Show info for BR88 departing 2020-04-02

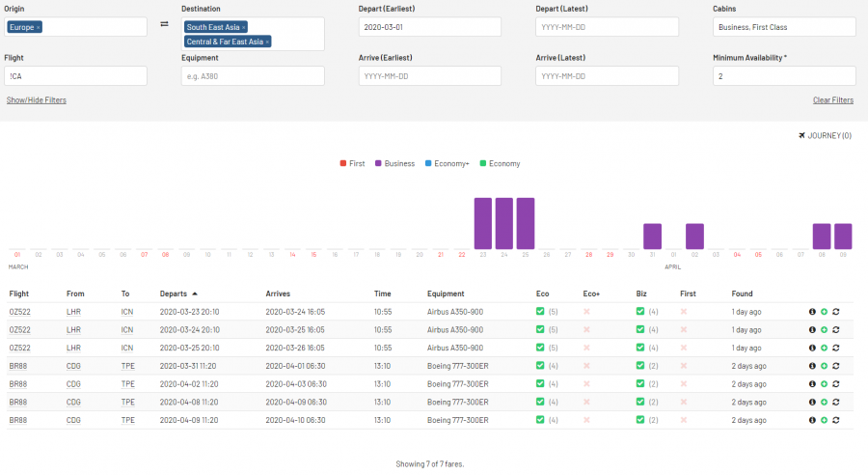[x=812, y=384]
